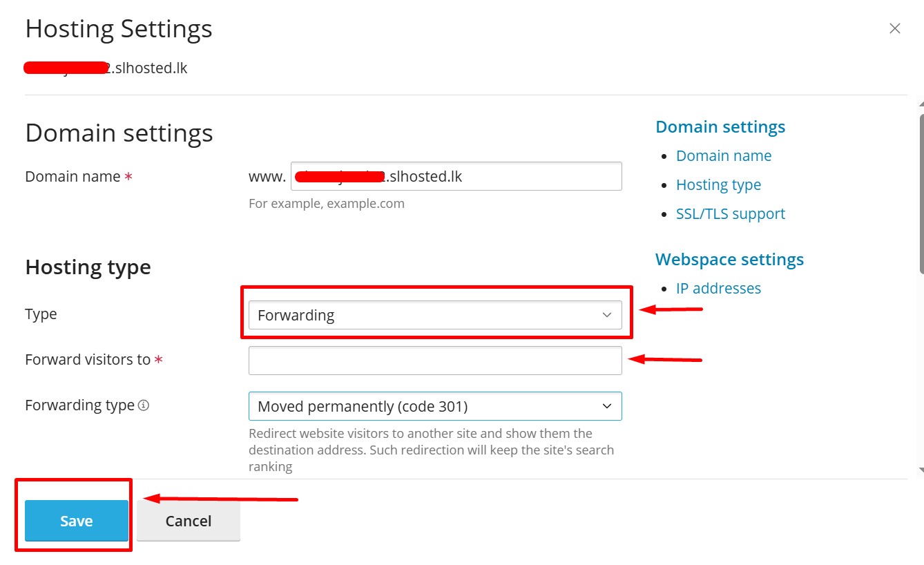Open the hosting Type dropdown
The height and width of the screenshot is (565, 924).
[x=435, y=315]
